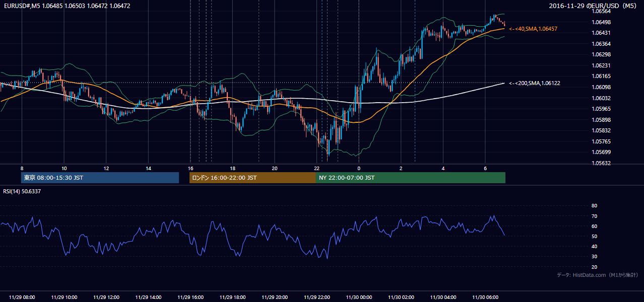The height and width of the screenshot is (302, 644).
Task: Select the Tokyo session bar 東京 08:00-15:30 JST
Action: coord(100,178)
